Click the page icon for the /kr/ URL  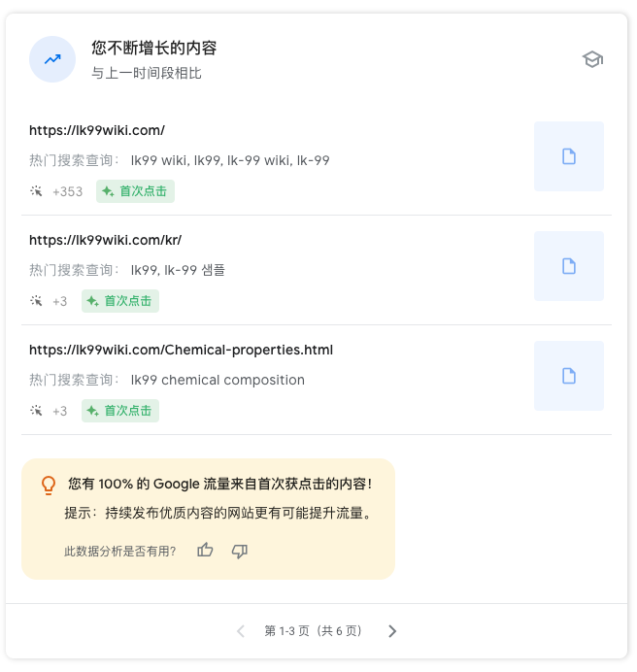pos(569,266)
